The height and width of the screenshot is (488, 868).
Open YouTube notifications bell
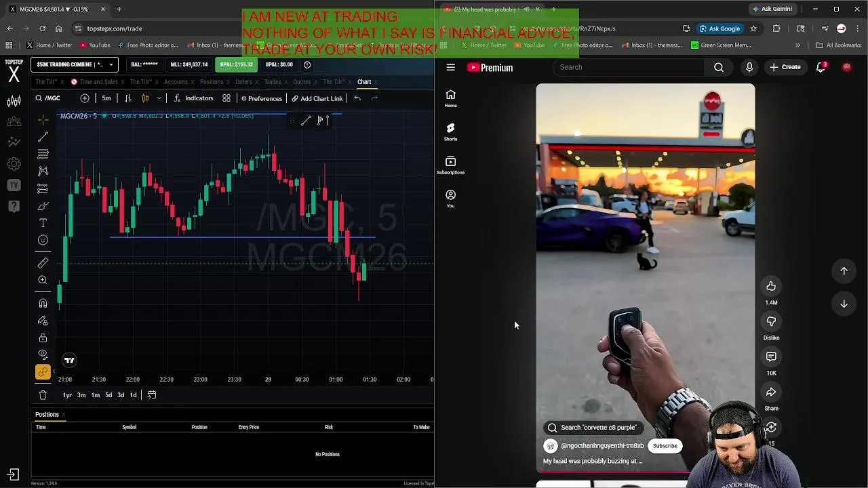821,67
